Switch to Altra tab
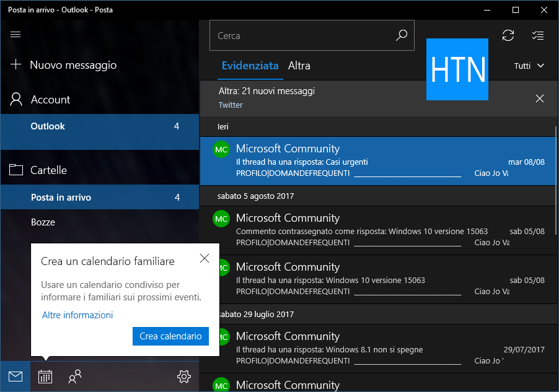 pos(299,66)
